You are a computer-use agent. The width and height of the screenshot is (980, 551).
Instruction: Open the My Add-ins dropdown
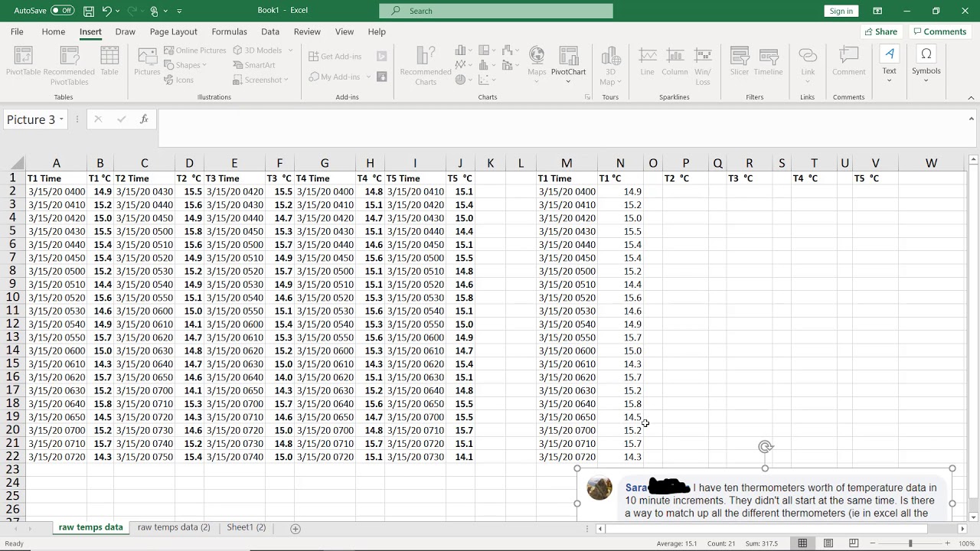340,77
